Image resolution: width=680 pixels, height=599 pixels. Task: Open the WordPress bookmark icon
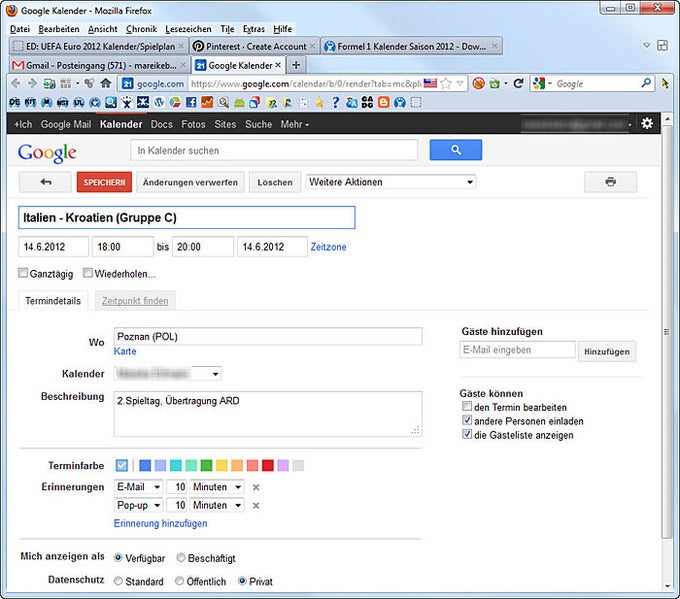(159, 102)
